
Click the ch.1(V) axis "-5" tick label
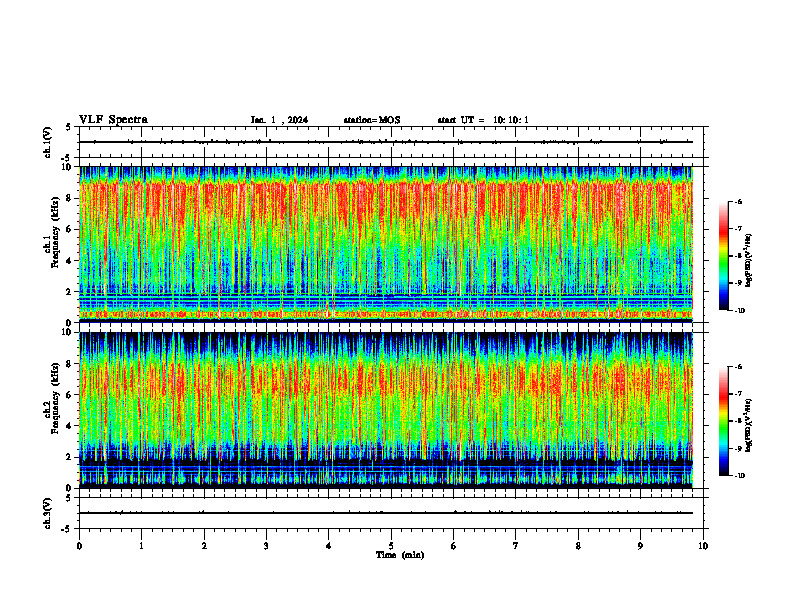[68, 159]
